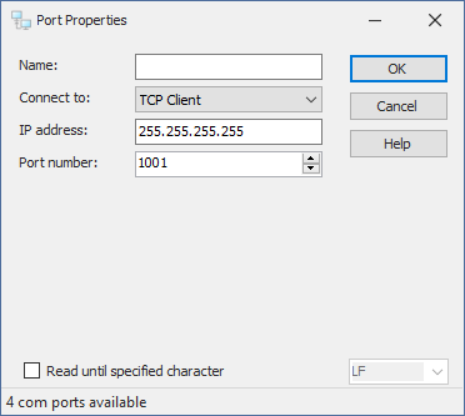Confirm settings with the OK button
Image resolution: width=465 pixels, height=416 pixels.
click(399, 69)
